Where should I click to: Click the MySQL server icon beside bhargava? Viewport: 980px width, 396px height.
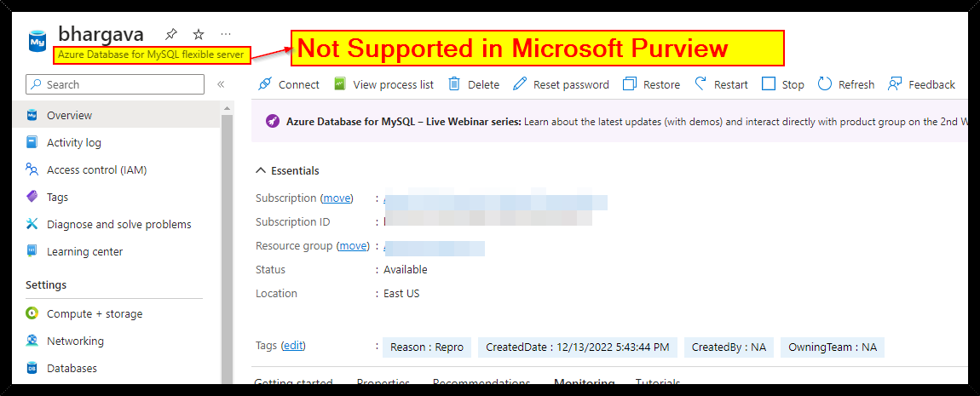click(x=37, y=41)
